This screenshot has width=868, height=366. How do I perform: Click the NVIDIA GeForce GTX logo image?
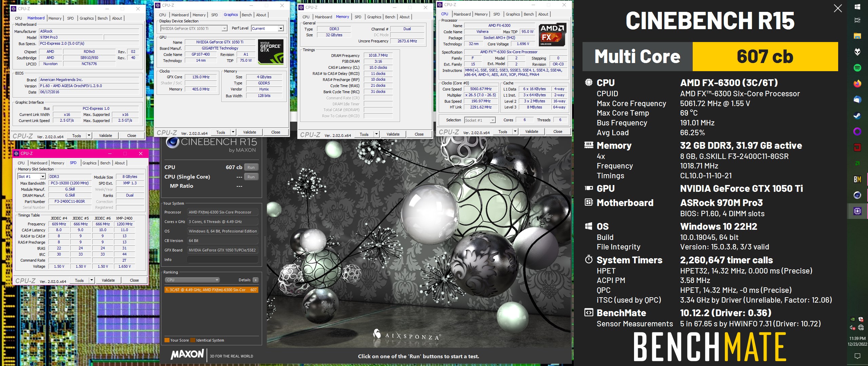(271, 52)
